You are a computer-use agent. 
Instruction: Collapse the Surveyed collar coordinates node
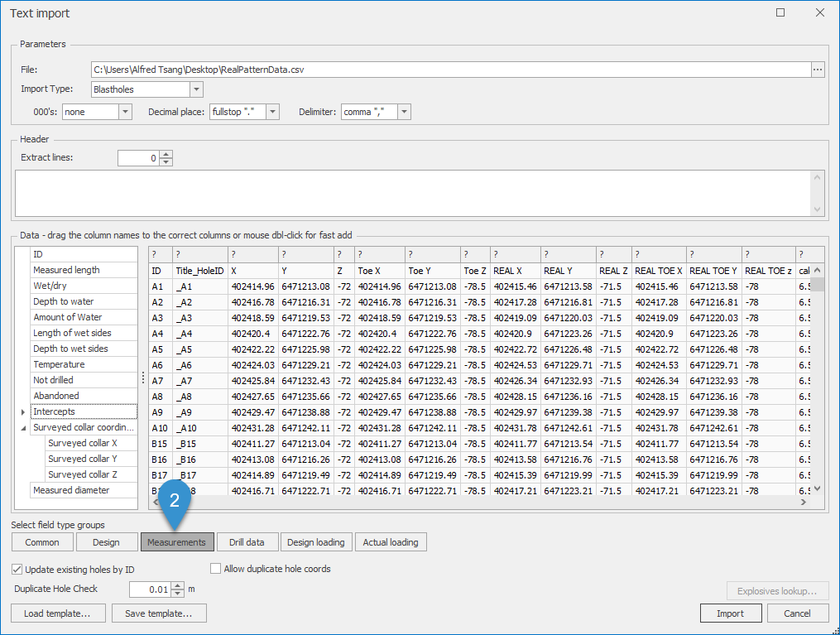(x=23, y=428)
